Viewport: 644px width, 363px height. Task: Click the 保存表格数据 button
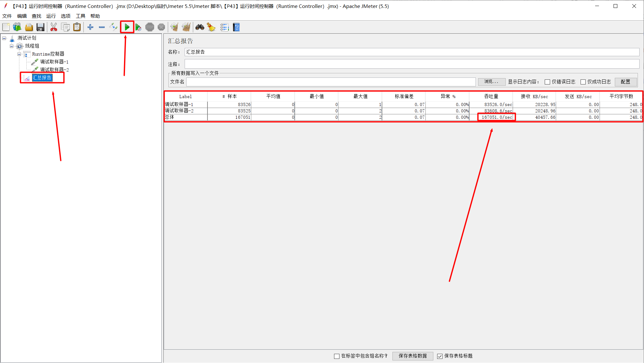coord(412,356)
